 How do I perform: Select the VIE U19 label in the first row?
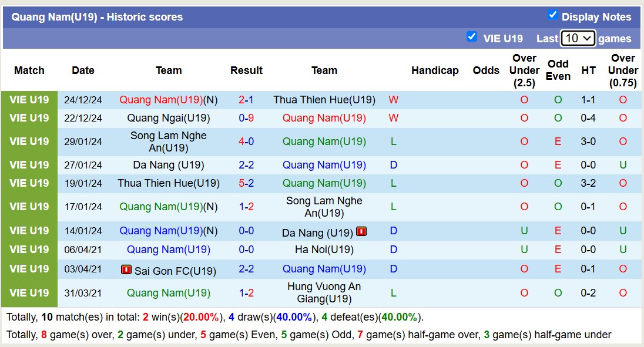(29, 99)
